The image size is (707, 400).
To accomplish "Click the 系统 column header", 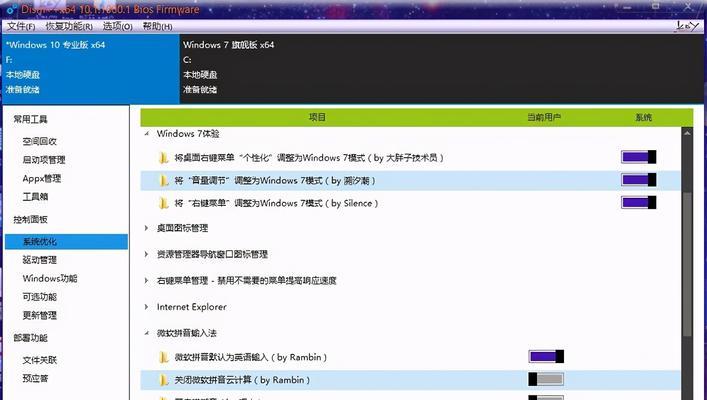I will coord(643,117).
